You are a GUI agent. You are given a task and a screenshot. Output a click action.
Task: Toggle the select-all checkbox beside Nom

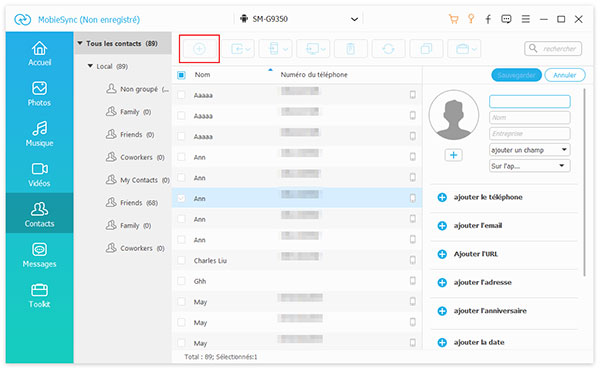[x=181, y=75]
